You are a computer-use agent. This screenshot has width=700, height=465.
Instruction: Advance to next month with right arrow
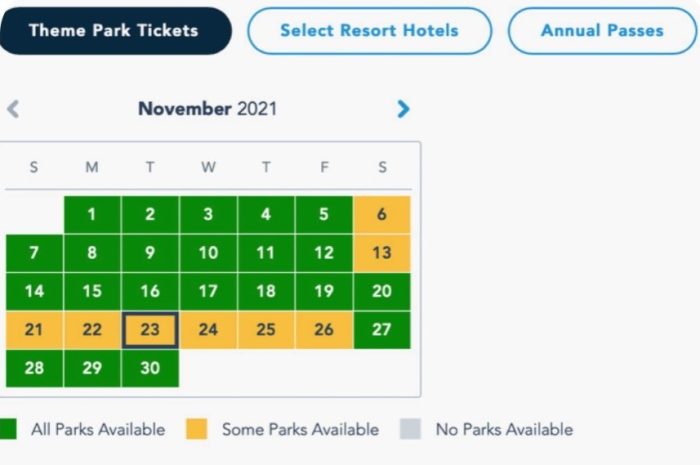tap(403, 109)
